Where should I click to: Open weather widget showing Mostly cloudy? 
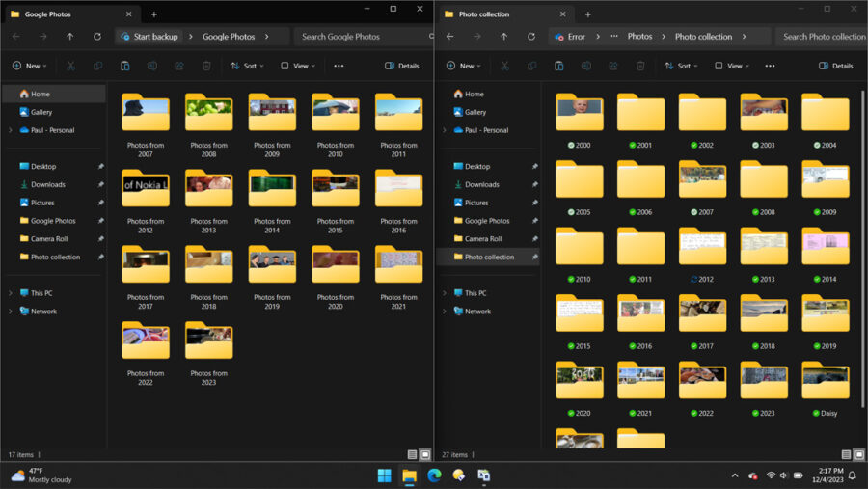(x=42, y=475)
